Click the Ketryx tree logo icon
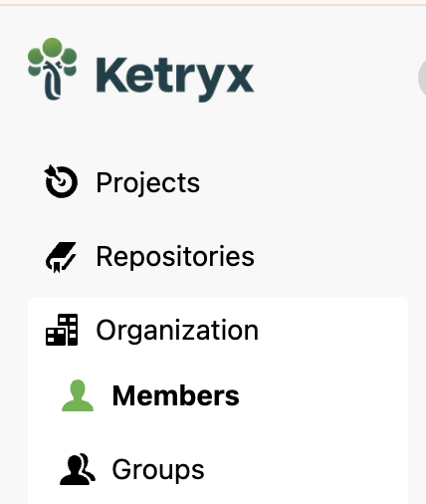The image size is (426, 504). pyautogui.click(x=53, y=69)
